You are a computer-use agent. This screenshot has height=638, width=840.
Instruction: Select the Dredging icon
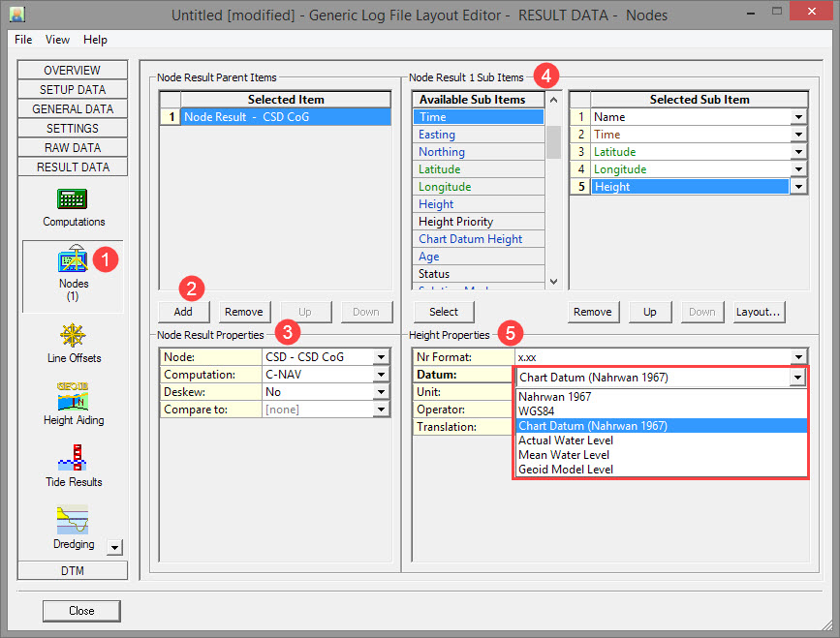click(x=74, y=521)
